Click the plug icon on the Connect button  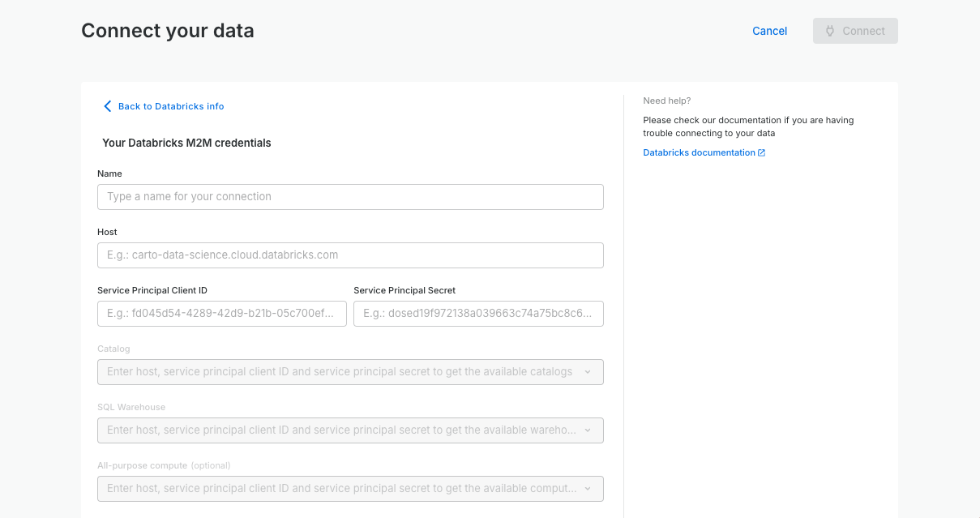pos(830,31)
